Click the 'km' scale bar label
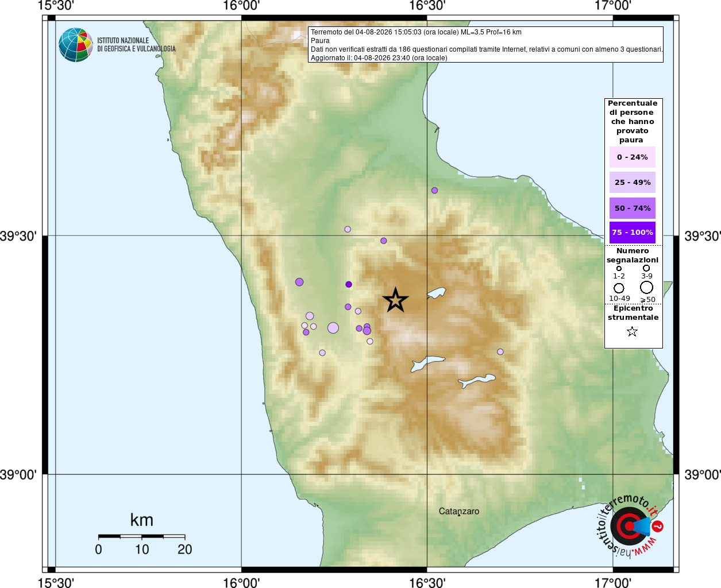The height and width of the screenshot is (588, 721). 141,520
